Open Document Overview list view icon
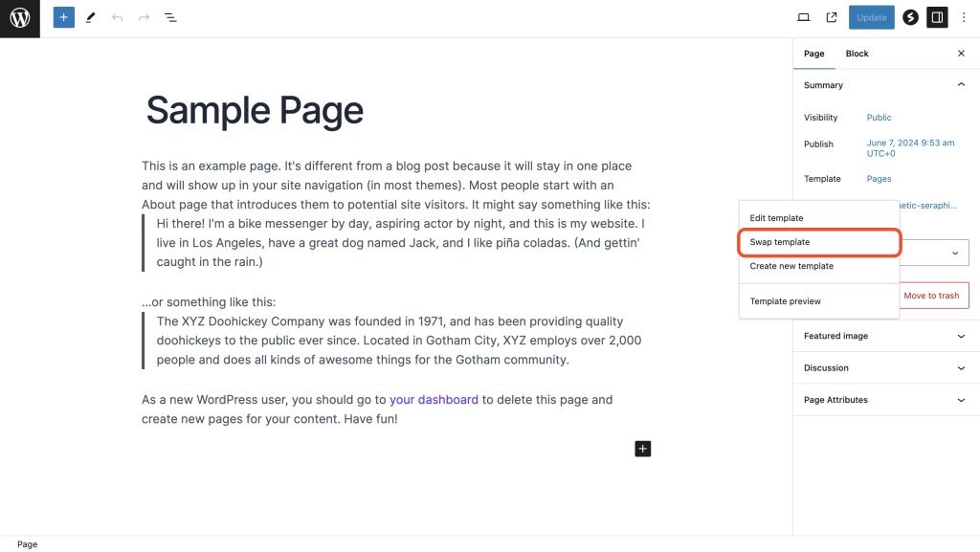 [170, 17]
